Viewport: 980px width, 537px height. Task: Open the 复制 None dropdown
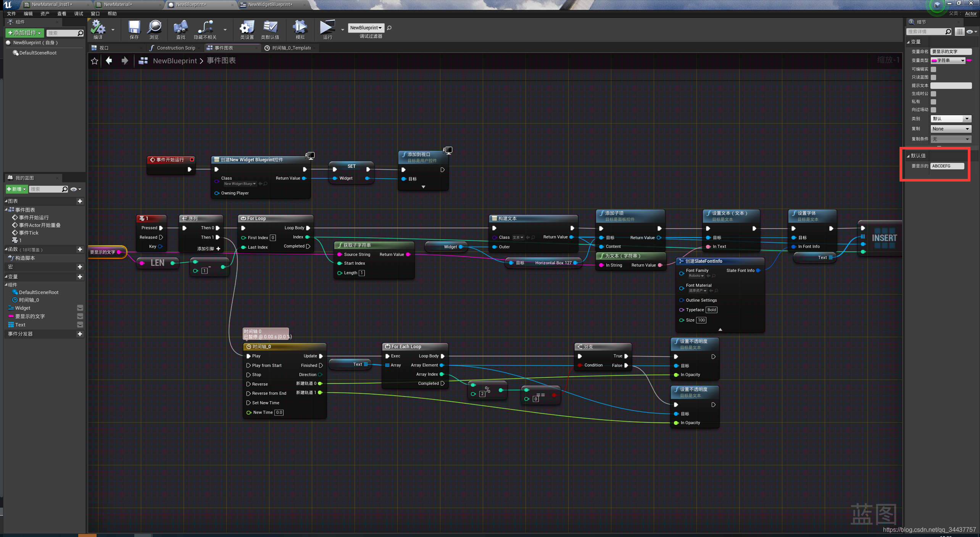pyautogui.click(x=951, y=129)
